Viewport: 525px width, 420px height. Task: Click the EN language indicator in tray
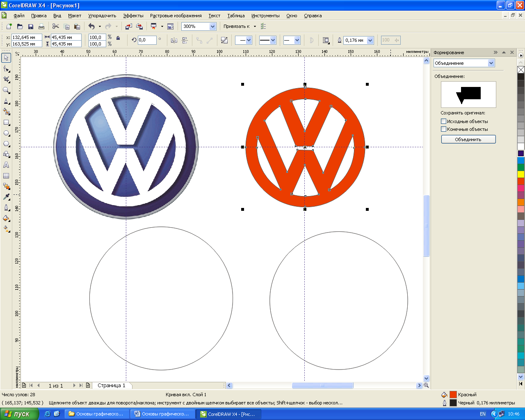483,414
